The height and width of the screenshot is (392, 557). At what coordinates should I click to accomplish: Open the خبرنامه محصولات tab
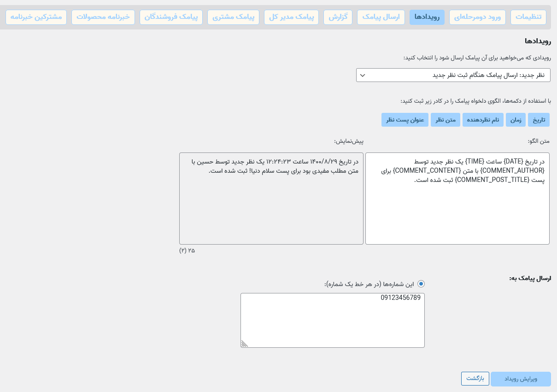pos(103,18)
